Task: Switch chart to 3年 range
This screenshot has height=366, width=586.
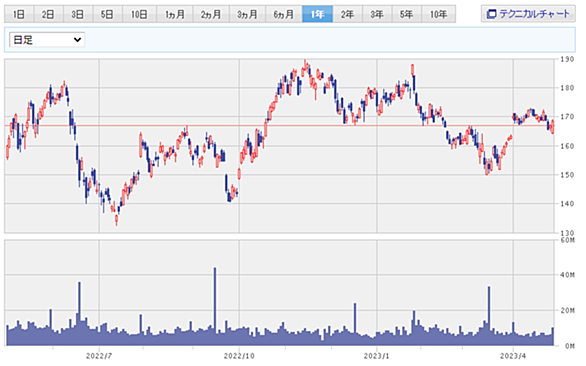Action: [377, 14]
